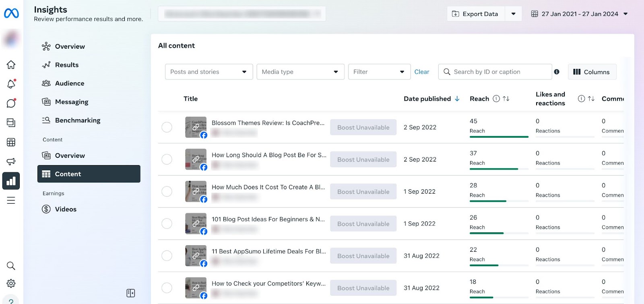This screenshot has height=304, width=644.
Task: Click the reach bar with 18 Reach
Action: 499,298
